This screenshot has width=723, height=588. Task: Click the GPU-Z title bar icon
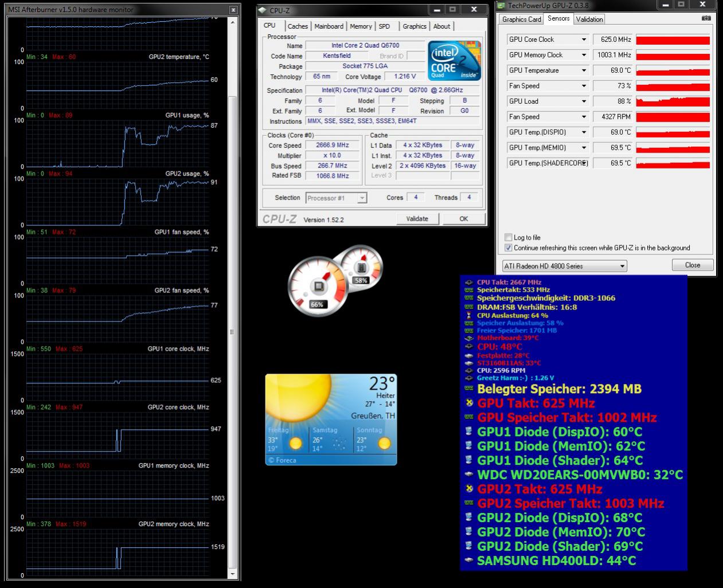pyautogui.click(x=502, y=6)
